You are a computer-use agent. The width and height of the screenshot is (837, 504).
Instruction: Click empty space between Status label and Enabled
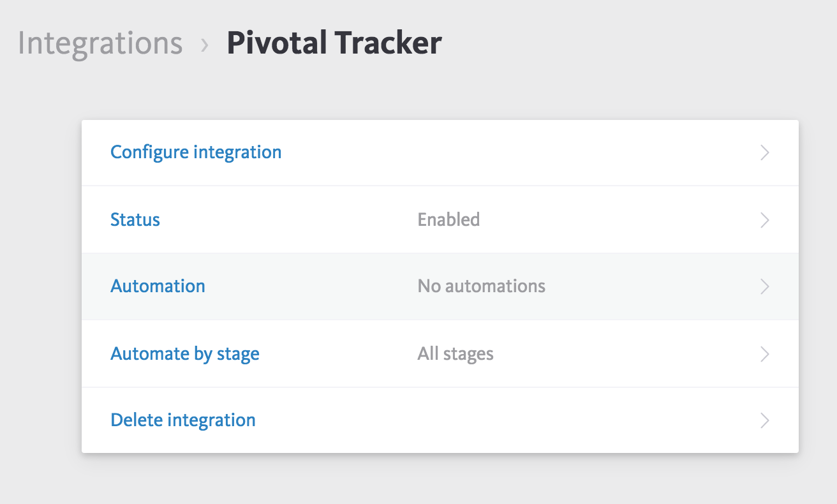pyautogui.click(x=287, y=220)
